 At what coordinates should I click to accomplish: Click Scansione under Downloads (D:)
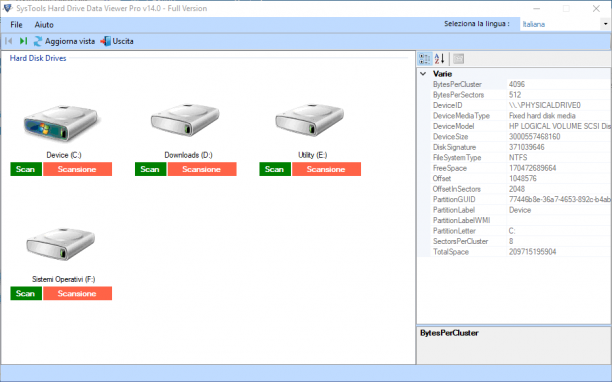[x=202, y=169]
